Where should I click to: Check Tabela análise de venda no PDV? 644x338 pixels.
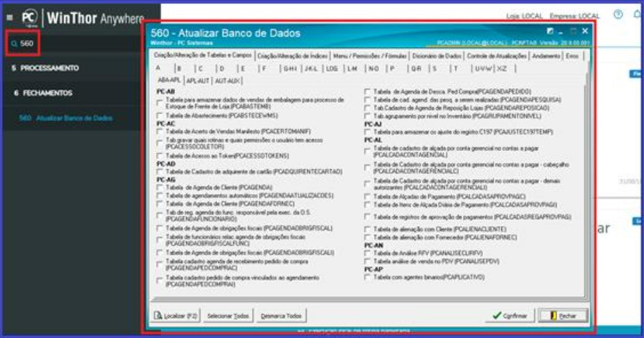(367, 262)
